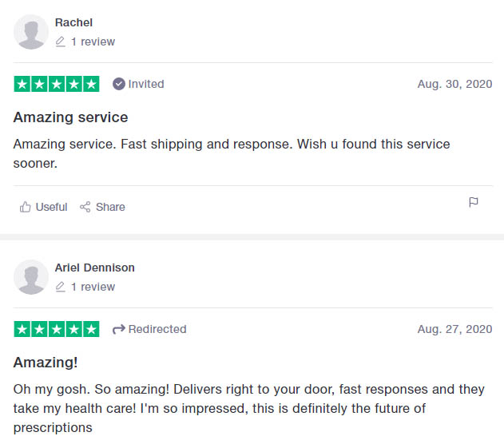Click Ariel Dennison's five-star rating
504x444 pixels.
[x=57, y=329]
